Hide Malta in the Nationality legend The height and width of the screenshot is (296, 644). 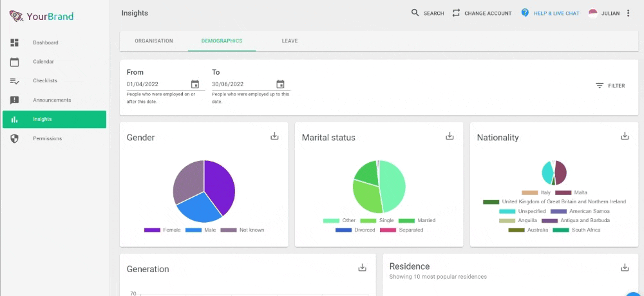[x=571, y=192]
